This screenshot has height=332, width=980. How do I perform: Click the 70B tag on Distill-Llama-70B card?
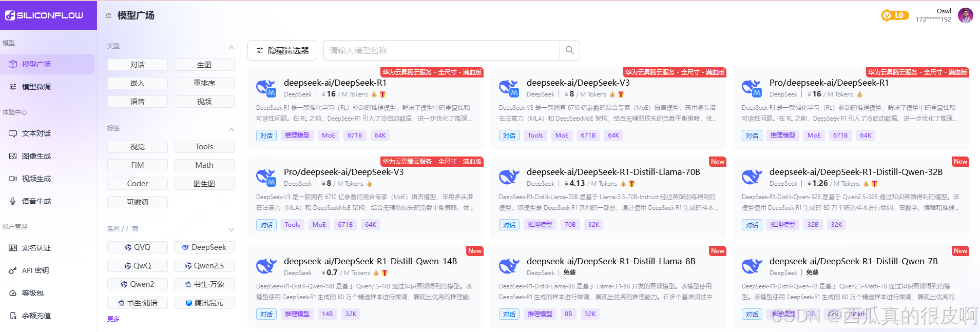570,225
